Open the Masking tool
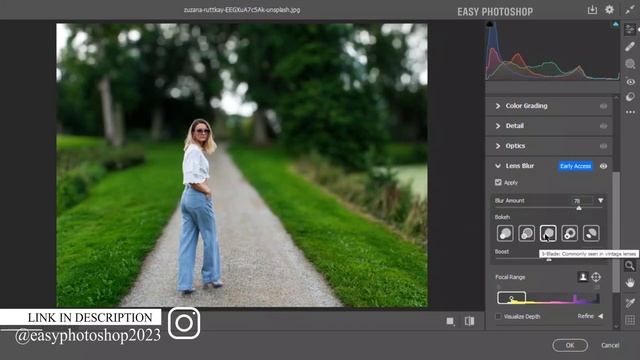Image resolution: width=640 pixels, height=360 pixels. point(630,64)
